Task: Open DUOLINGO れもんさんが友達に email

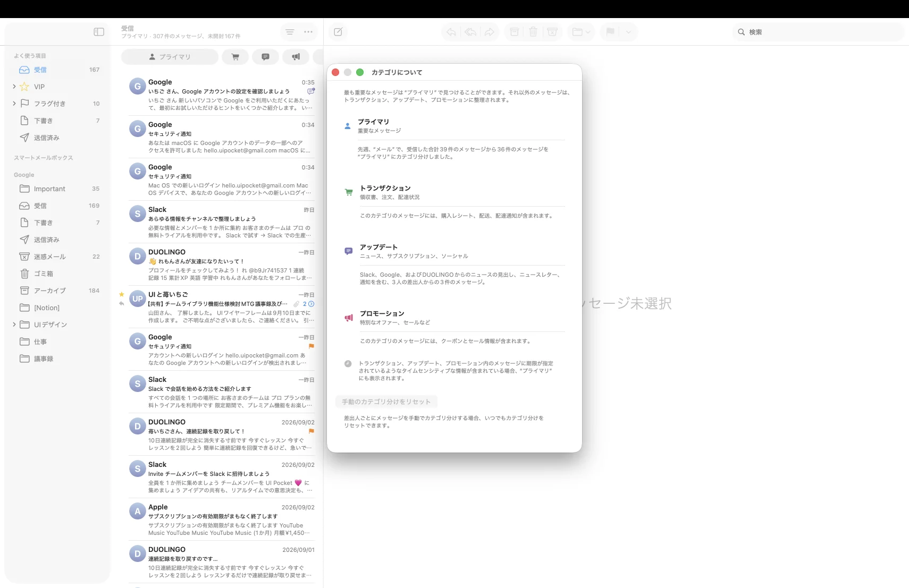Action: [221, 265]
